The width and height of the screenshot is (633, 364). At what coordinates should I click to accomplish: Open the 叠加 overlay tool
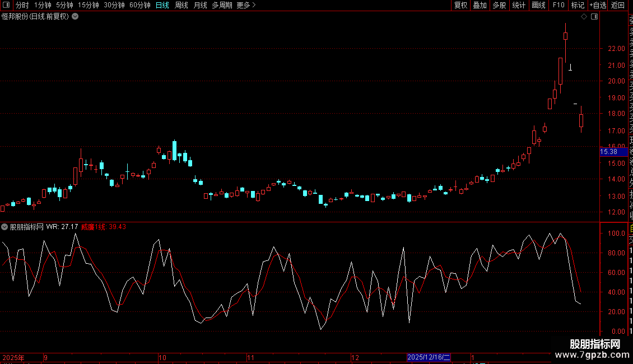[480, 5]
